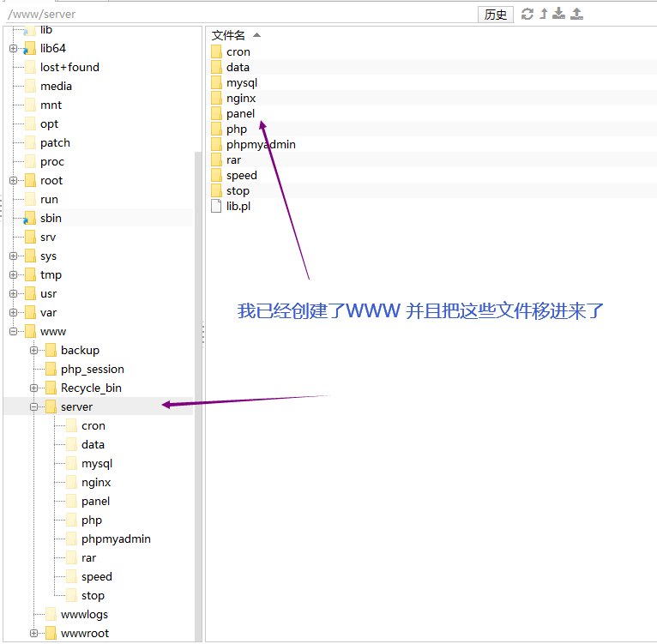Open the 历史 history button
This screenshot has width=657, height=644.
click(x=496, y=15)
